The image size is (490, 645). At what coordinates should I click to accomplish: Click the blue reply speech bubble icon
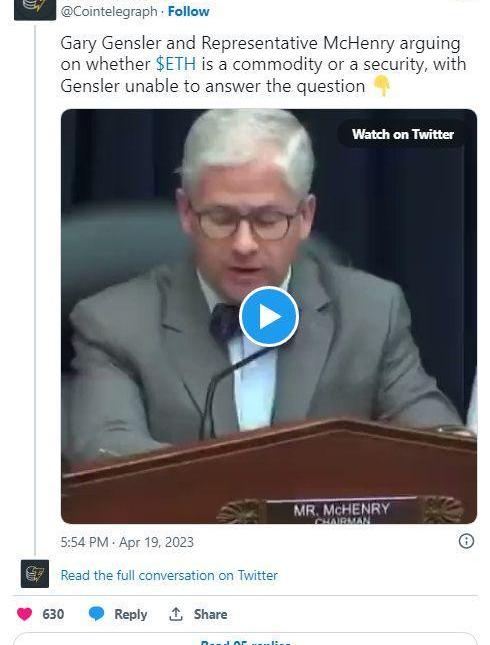point(97,614)
